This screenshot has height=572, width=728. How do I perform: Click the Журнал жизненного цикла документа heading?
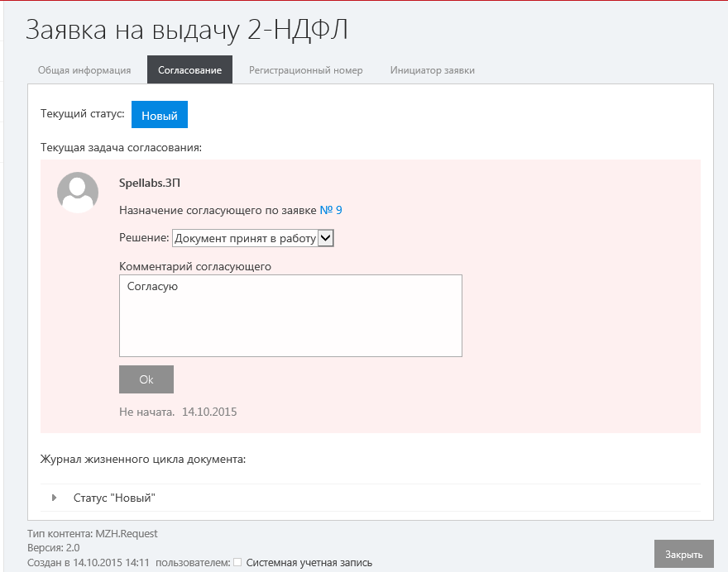coord(143,458)
